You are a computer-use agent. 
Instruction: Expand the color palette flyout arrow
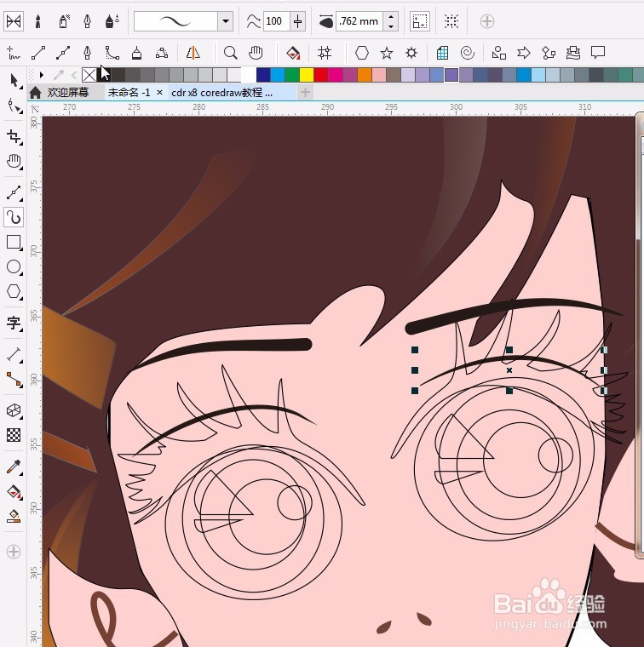(42, 75)
